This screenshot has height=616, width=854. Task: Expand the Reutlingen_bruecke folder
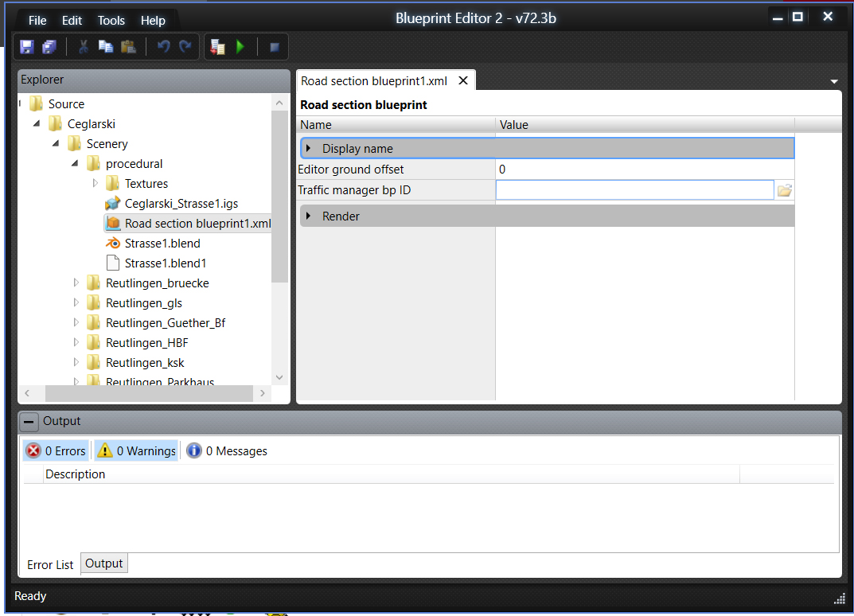pos(76,283)
